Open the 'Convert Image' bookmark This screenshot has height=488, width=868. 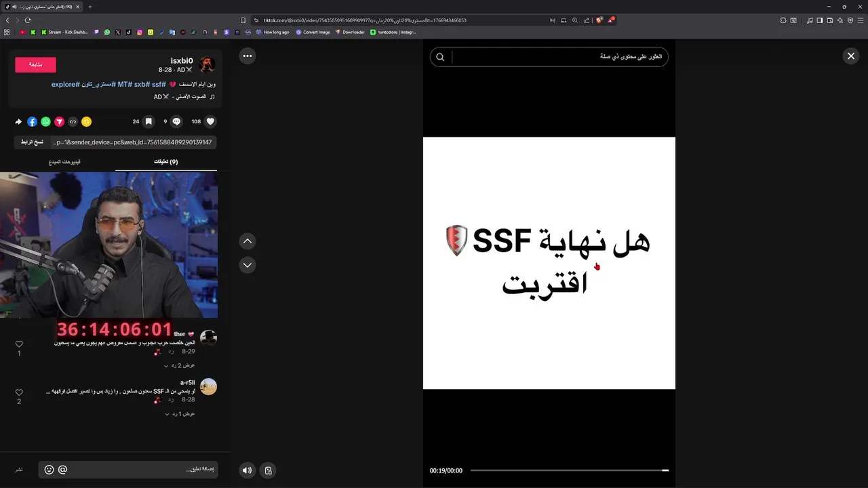pos(313,32)
